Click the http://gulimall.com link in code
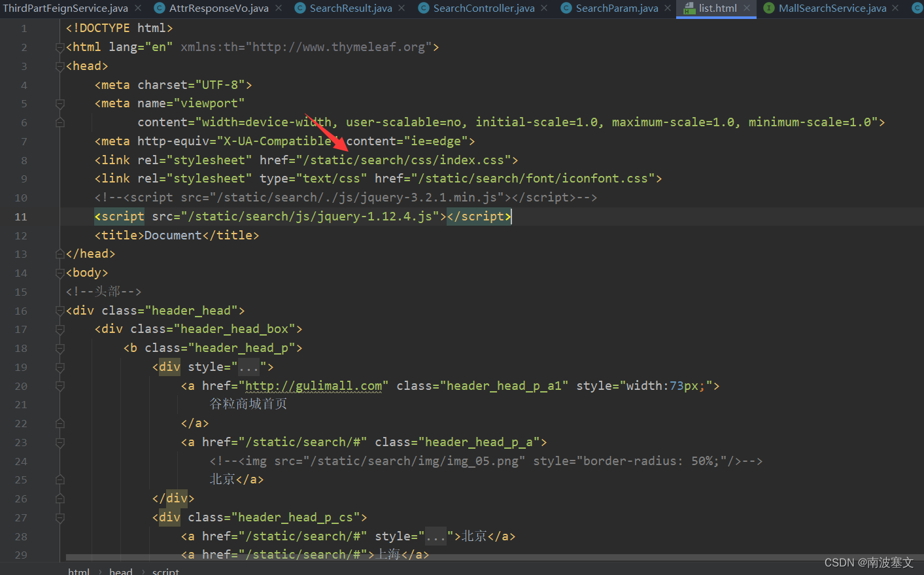The height and width of the screenshot is (575, 924). (x=314, y=386)
